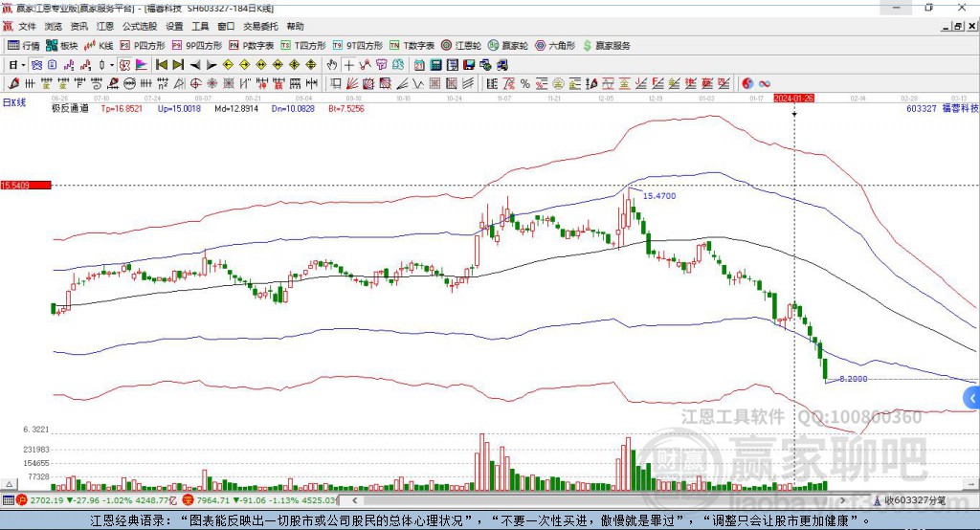Open 赢家服务 with dollar icon
This screenshot has height=530, width=980.
coord(606,46)
